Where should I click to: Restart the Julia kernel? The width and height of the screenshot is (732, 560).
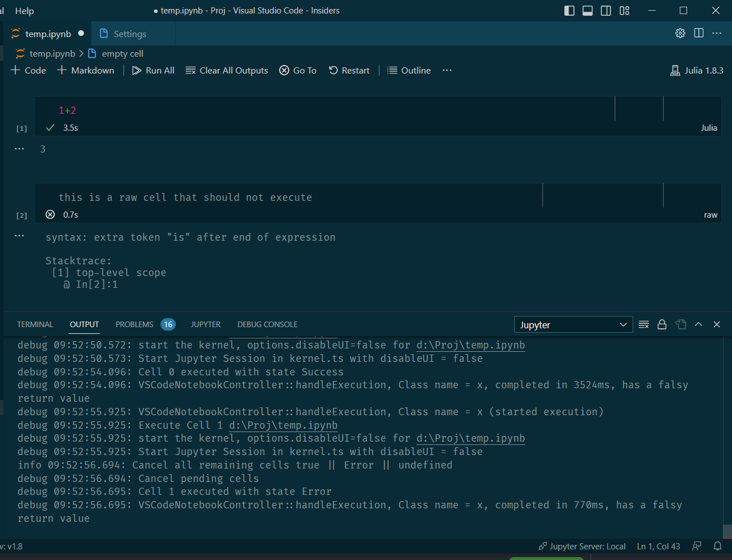(349, 70)
